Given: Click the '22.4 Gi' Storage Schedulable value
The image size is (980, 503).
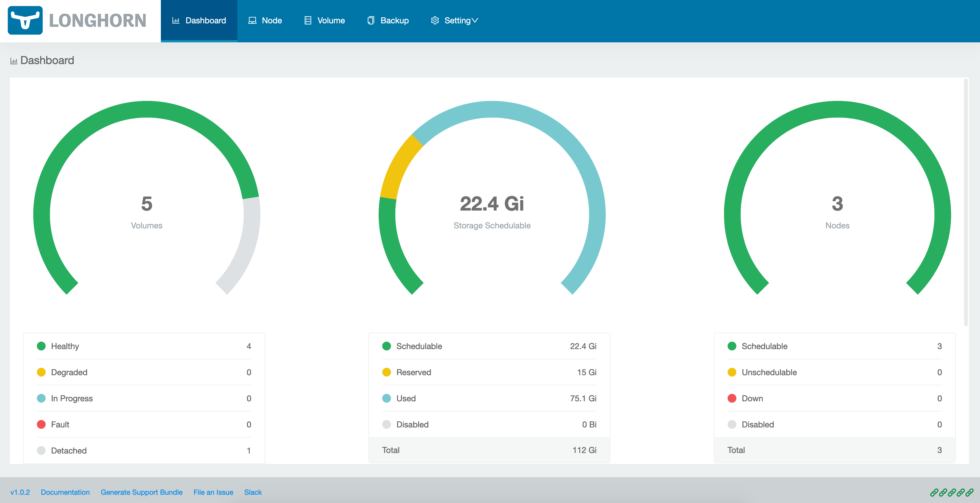Looking at the screenshot, I should (492, 203).
